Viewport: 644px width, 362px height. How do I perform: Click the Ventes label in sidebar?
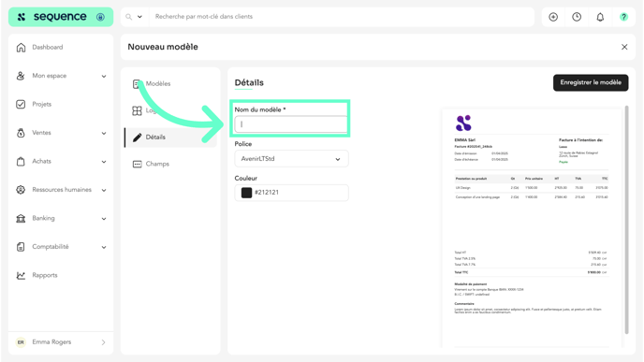pos(41,133)
